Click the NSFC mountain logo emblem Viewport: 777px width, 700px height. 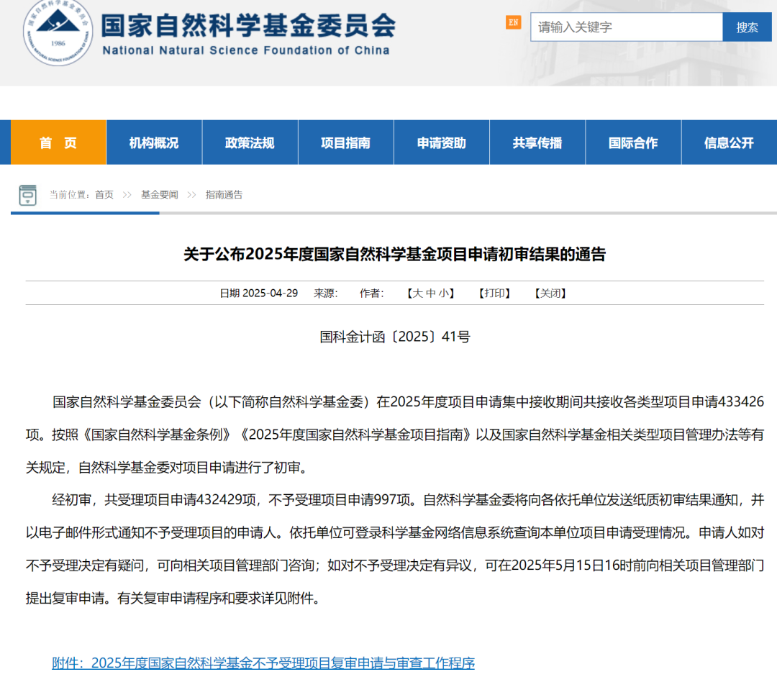coord(58,32)
